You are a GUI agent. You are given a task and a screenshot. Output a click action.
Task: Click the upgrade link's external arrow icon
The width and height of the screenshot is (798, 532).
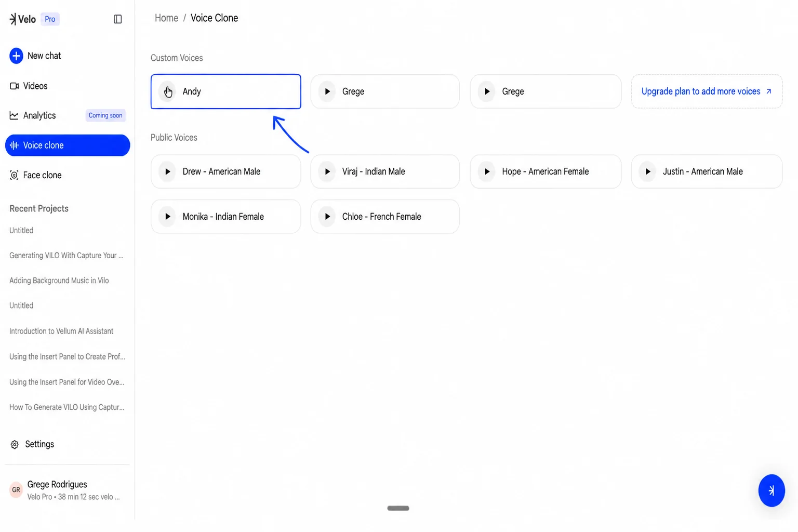(x=769, y=91)
